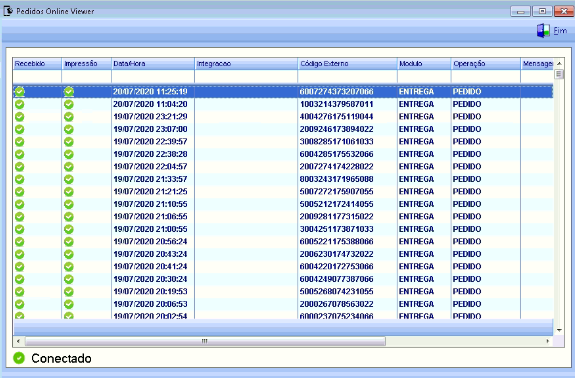Click Impressão check icon for 19/07/2020 21:10:55
Screen dimensions: 575x378
(69, 204)
